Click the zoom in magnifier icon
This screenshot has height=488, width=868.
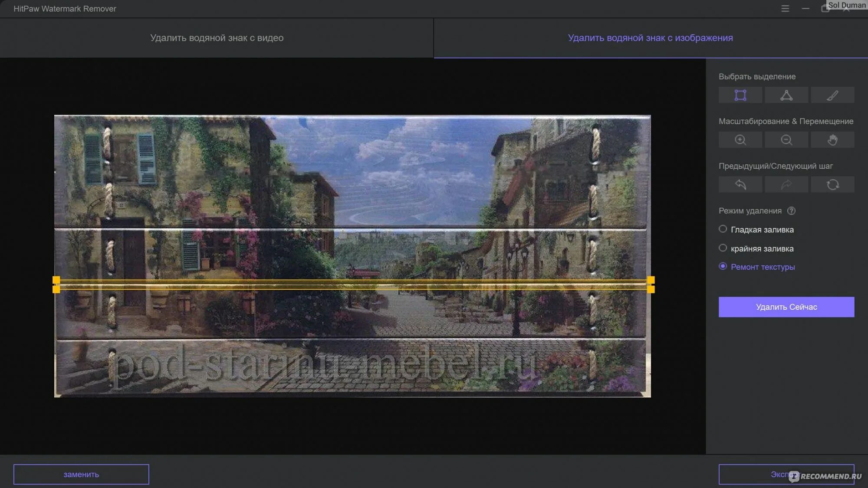pos(740,140)
